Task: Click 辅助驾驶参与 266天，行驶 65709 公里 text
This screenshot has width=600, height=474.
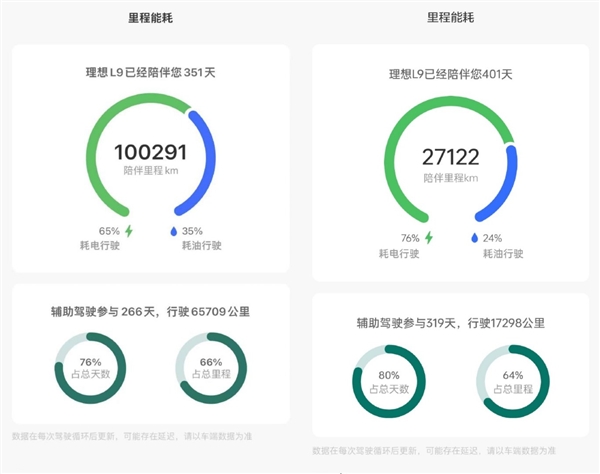Action: pos(150,312)
